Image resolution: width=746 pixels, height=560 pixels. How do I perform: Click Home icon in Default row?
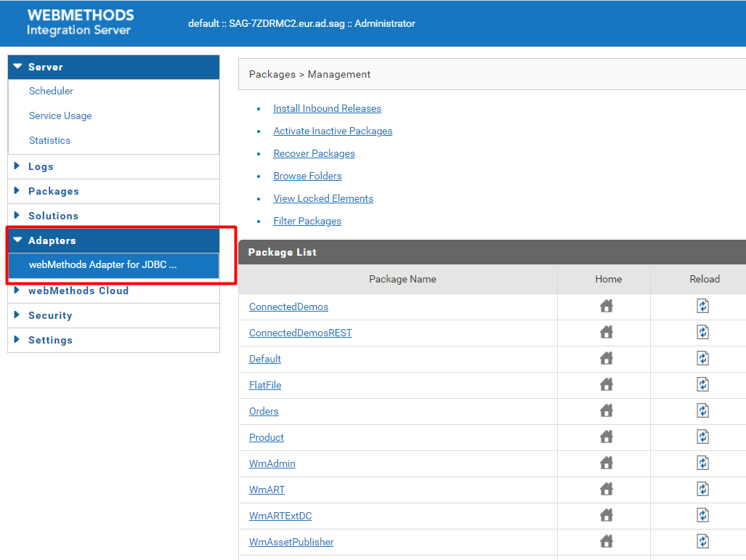tap(606, 358)
